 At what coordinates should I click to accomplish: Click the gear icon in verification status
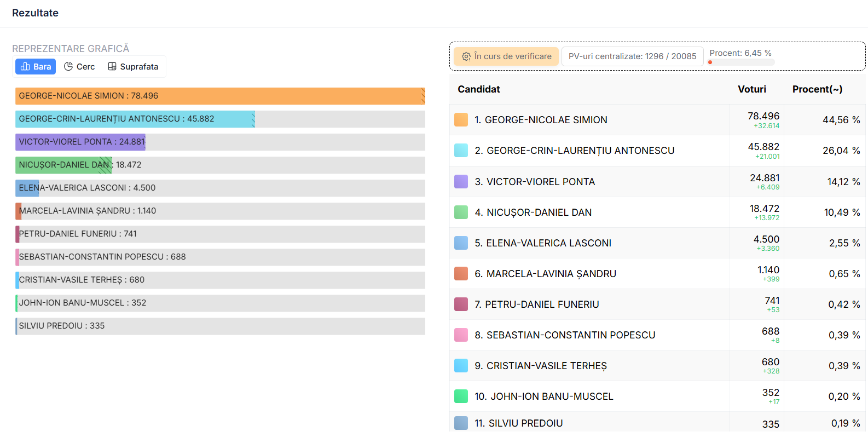click(466, 56)
